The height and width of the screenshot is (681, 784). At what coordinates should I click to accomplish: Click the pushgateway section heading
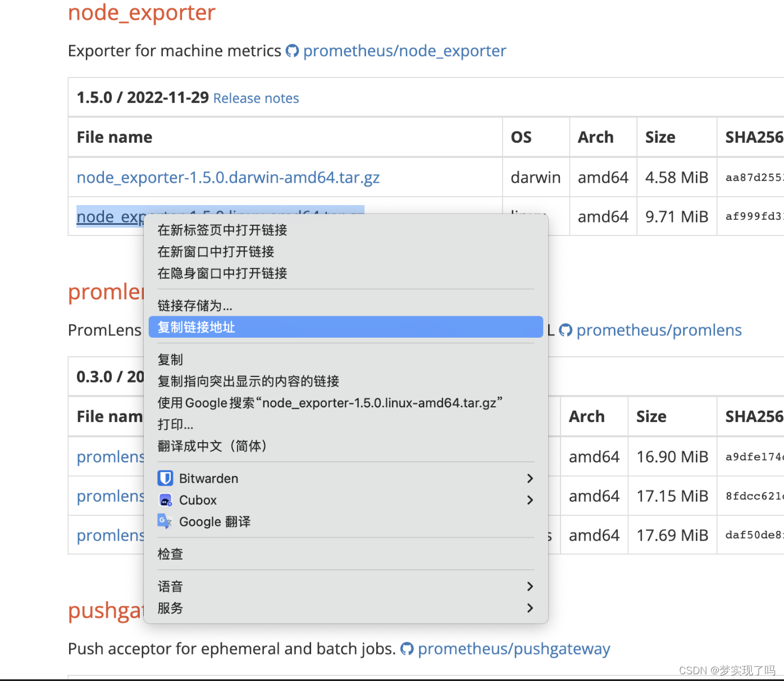coord(106,611)
